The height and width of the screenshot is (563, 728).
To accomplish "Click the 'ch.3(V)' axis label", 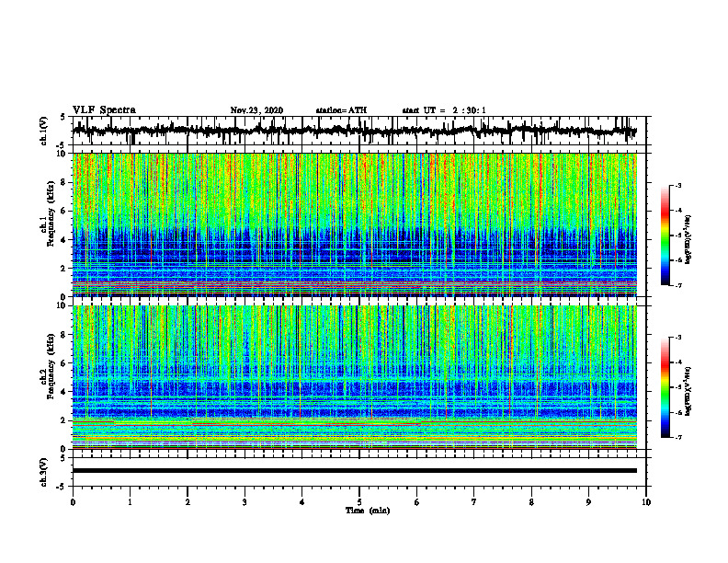I will 44,472.
